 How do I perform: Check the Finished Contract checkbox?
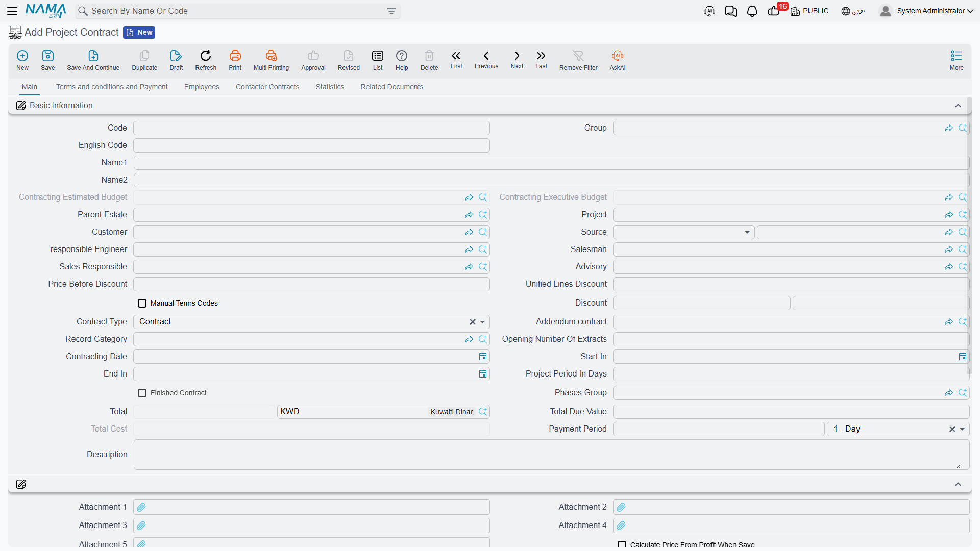pyautogui.click(x=142, y=393)
